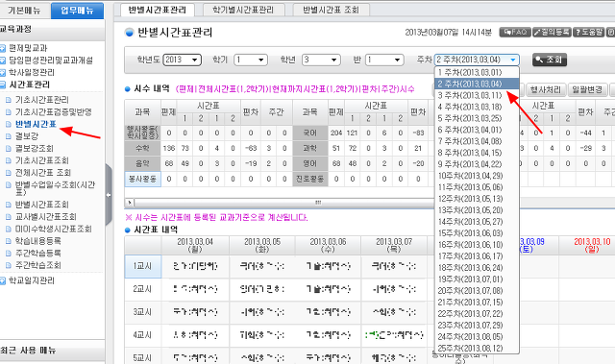
Task: Select 20주차(2013.07.08) option
Action: [x=477, y=291]
